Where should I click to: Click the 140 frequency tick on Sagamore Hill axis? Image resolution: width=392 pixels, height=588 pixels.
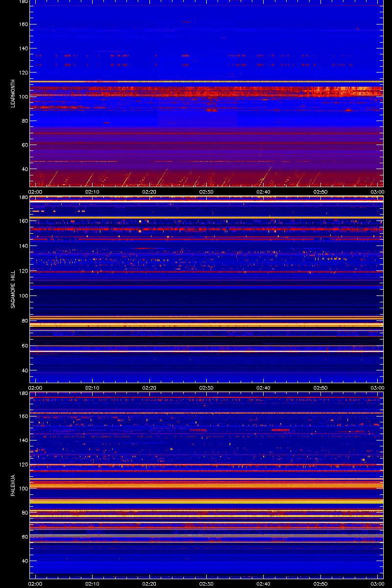click(x=23, y=245)
